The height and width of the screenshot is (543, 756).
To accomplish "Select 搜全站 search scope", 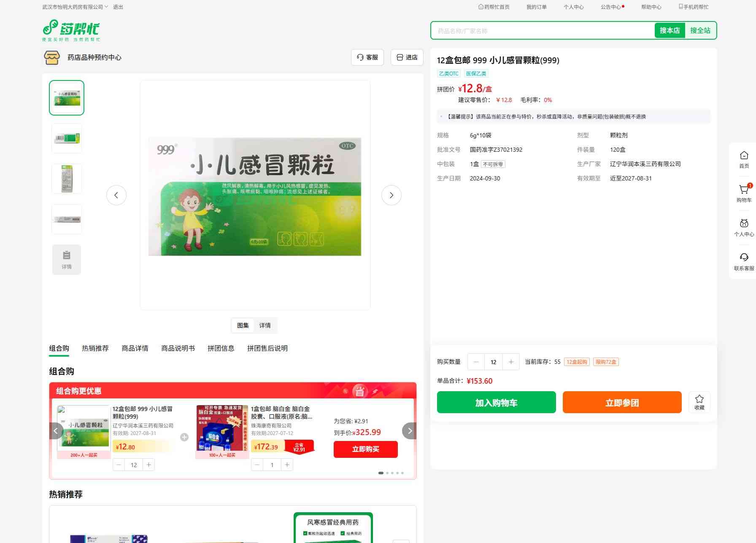I will click(x=700, y=30).
